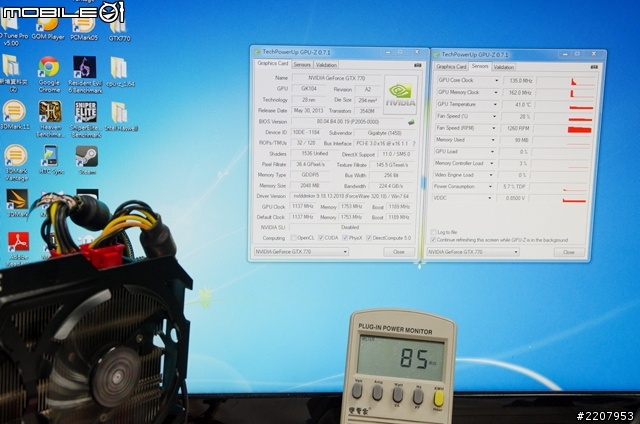Select Graphics Card tab in left GPU-Z window
Screen dimensions: 640x424
click(x=273, y=64)
